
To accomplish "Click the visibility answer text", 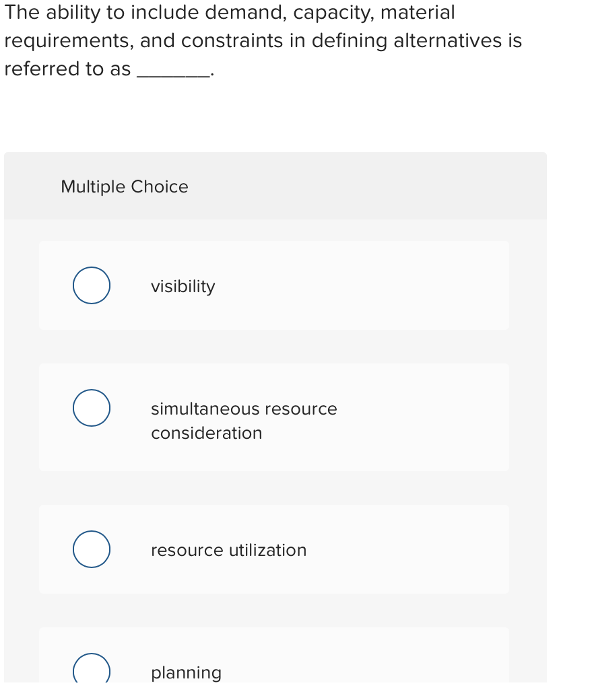I will click(x=183, y=285).
